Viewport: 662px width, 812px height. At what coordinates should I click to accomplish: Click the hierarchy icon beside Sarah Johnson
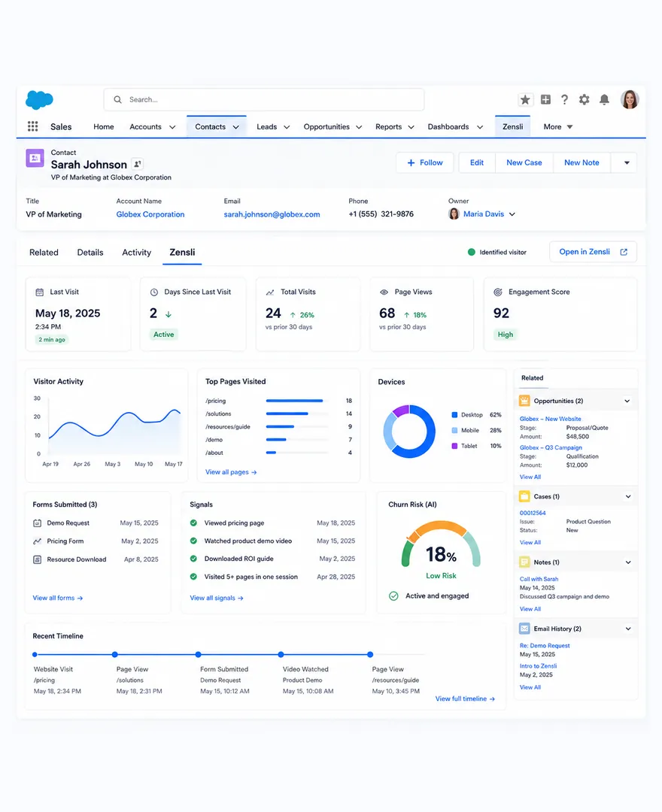[x=137, y=164]
